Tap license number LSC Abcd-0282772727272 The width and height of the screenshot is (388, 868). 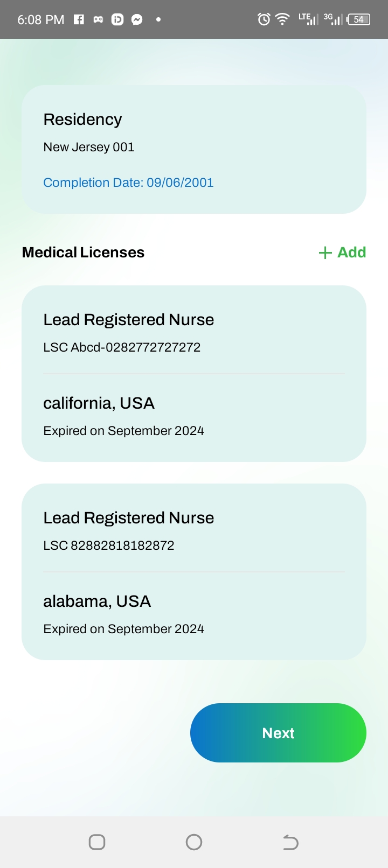coord(122,347)
